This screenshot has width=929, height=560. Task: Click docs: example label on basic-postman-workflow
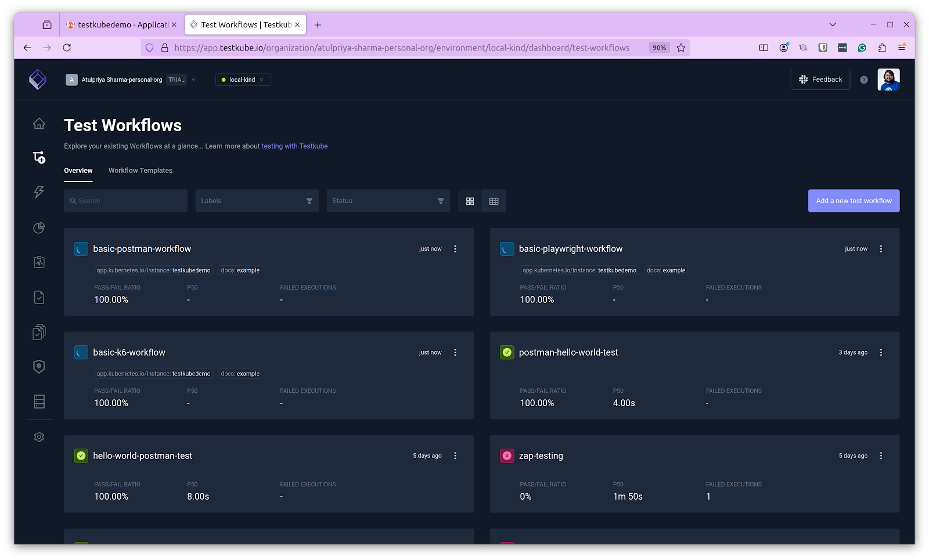(240, 270)
